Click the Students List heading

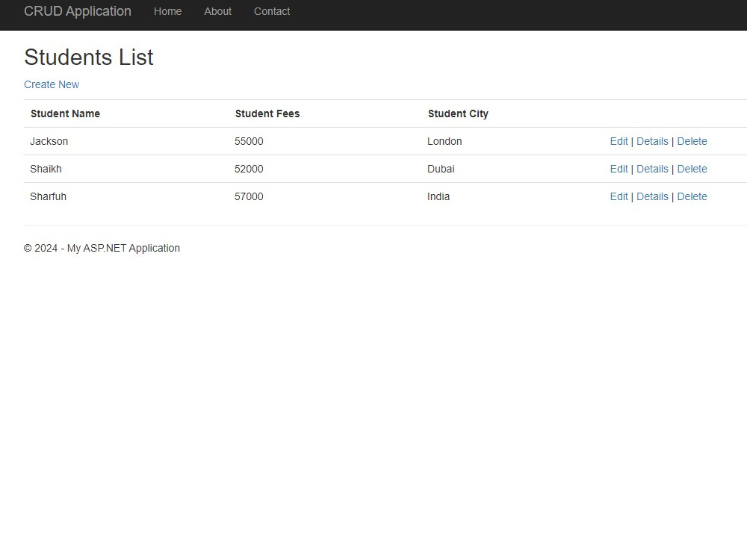89,57
